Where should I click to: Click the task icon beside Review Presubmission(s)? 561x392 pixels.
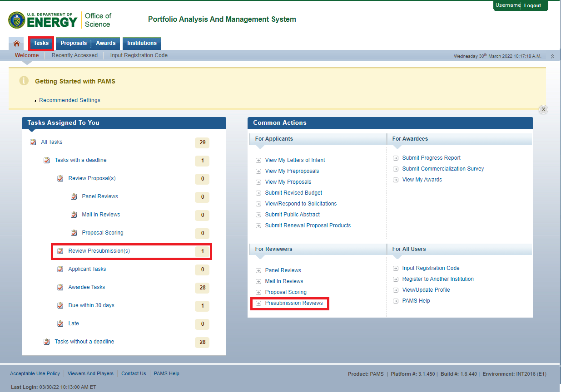pyautogui.click(x=60, y=251)
